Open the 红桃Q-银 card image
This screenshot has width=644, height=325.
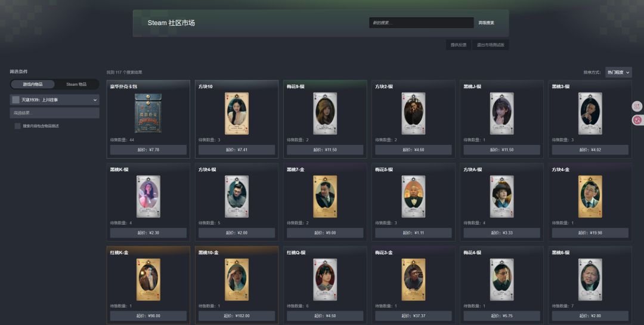pyautogui.click(x=325, y=280)
